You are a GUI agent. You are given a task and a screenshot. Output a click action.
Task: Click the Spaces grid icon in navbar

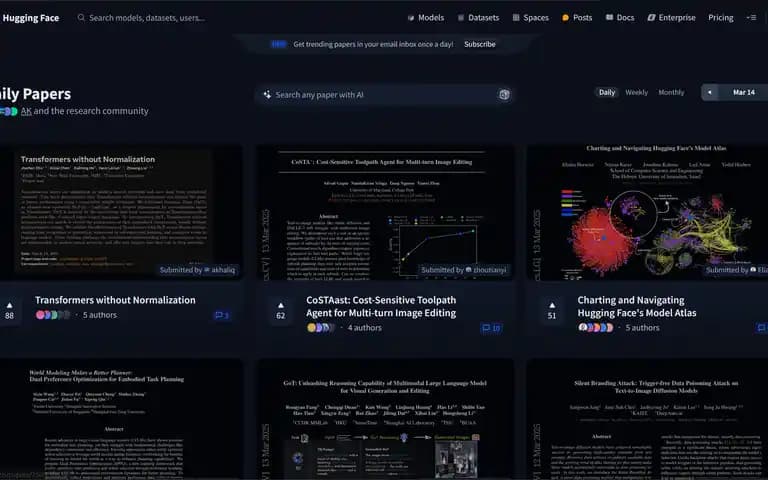[516, 18]
